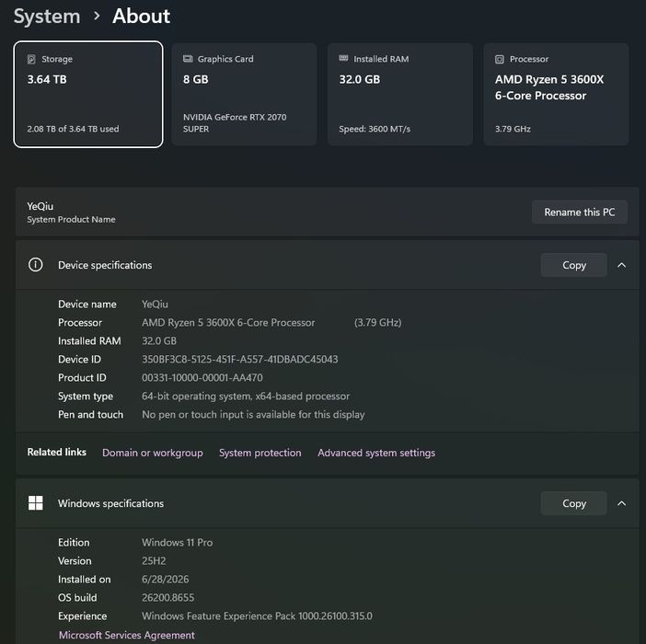Select device name value YeQiu
The image size is (646, 644).
tap(155, 304)
